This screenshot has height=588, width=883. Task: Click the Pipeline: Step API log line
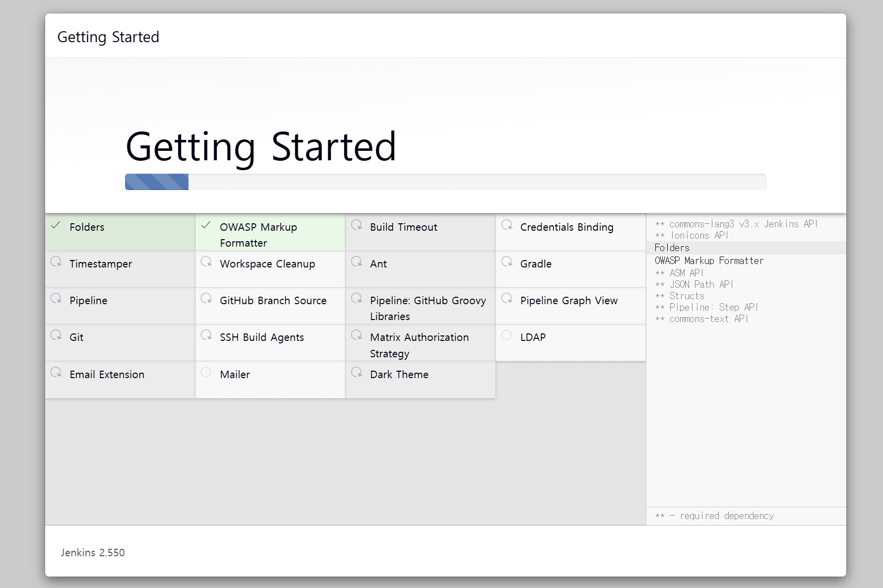coord(706,308)
